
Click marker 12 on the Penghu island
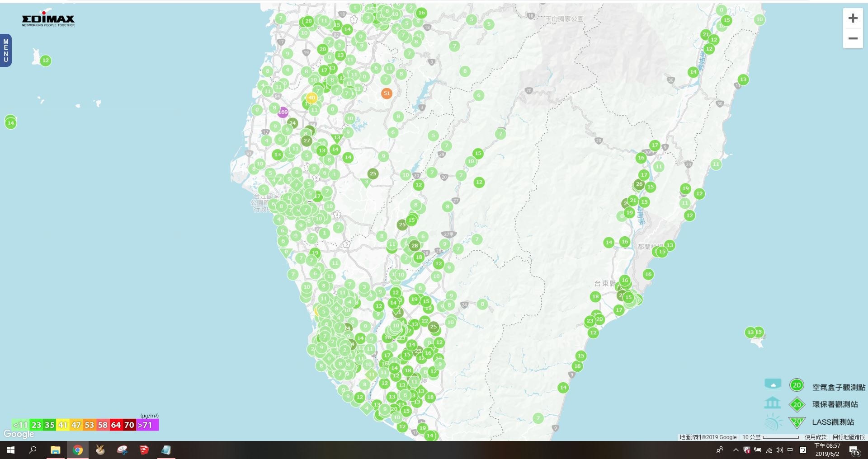[45, 61]
